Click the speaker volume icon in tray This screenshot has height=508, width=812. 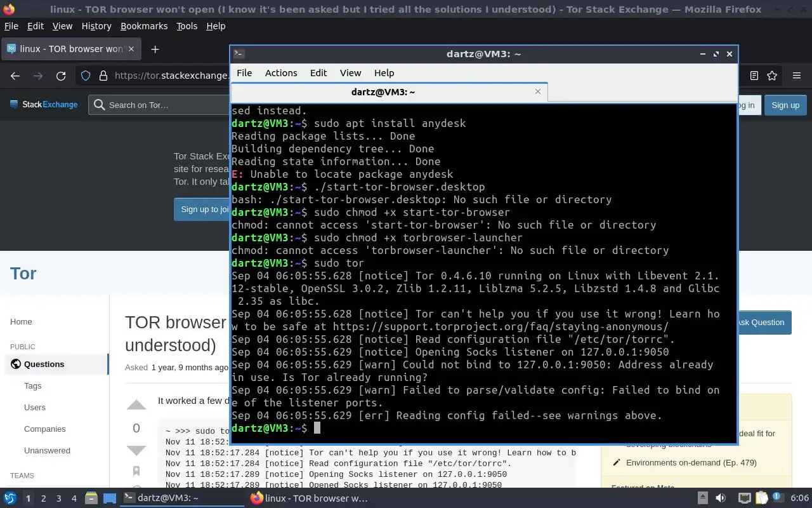[721, 498]
